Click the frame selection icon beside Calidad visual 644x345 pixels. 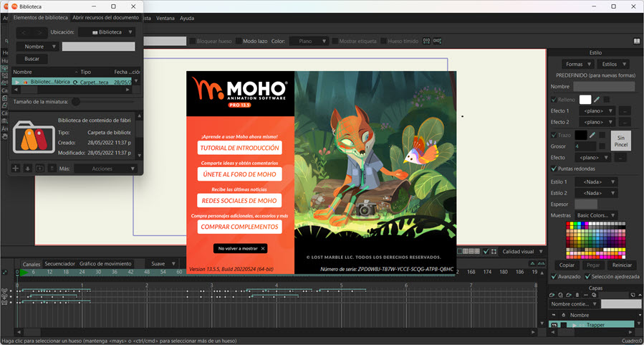[x=494, y=251]
